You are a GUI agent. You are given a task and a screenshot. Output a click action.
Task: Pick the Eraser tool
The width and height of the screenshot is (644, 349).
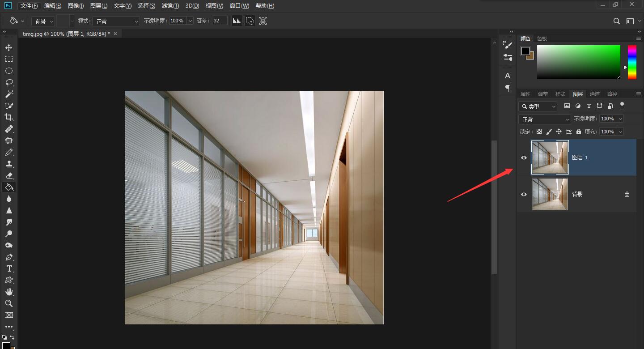(x=8, y=175)
